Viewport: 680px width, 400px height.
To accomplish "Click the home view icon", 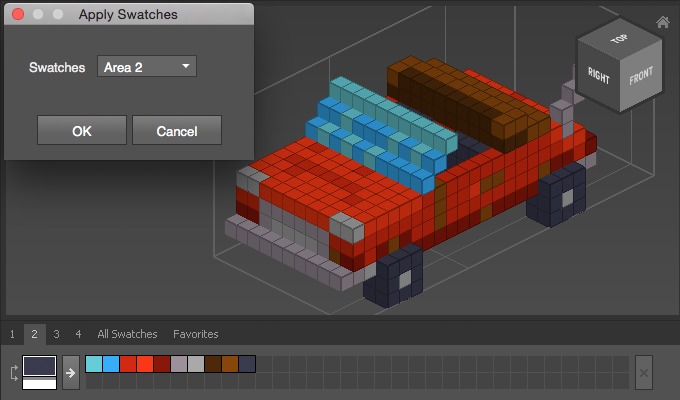I will point(662,22).
